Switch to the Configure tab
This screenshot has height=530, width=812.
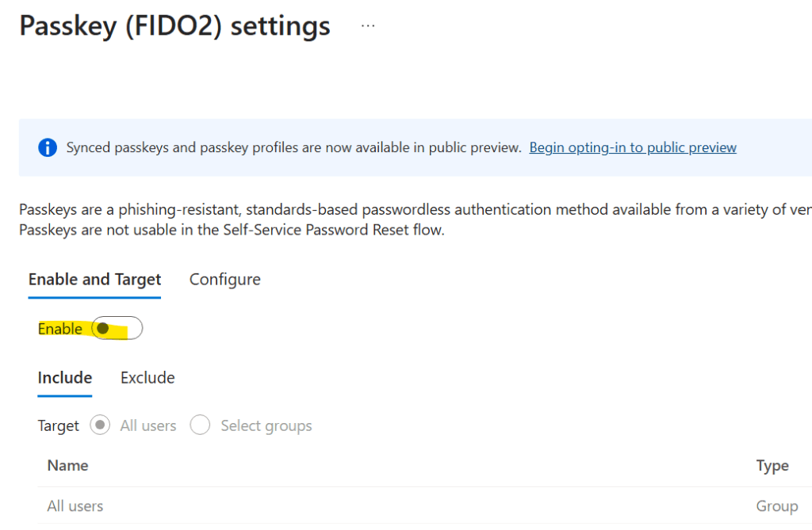pyautogui.click(x=224, y=280)
